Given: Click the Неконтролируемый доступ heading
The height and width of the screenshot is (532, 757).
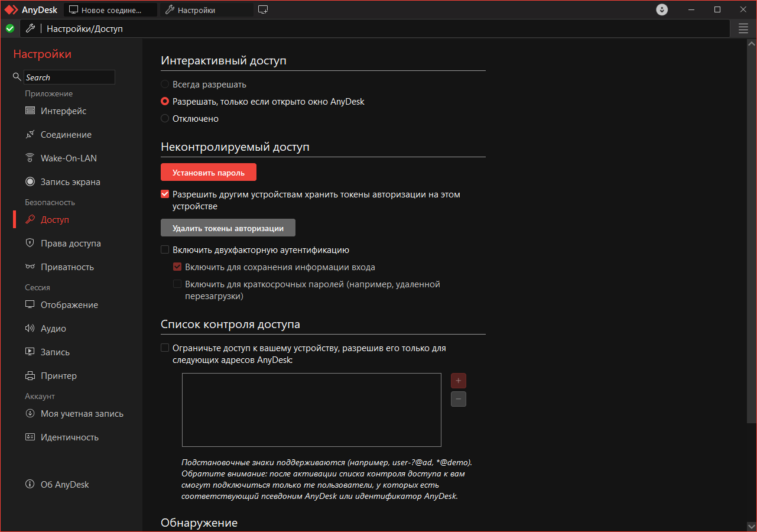Looking at the screenshot, I should click(x=235, y=147).
